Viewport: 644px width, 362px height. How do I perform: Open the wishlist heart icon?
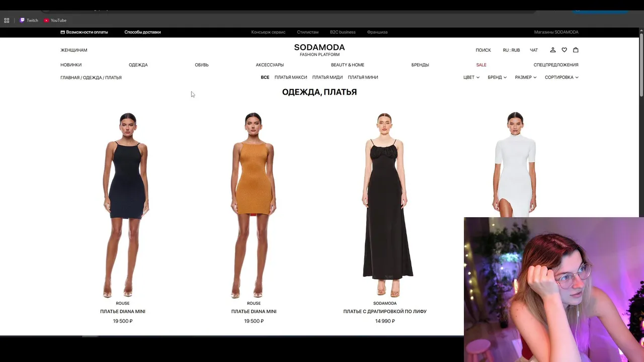[x=564, y=50]
